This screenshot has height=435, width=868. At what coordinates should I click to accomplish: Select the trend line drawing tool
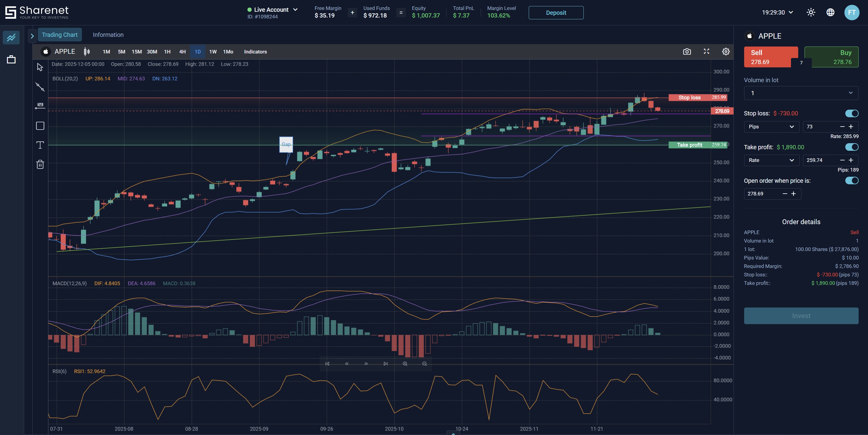pos(40,87)
